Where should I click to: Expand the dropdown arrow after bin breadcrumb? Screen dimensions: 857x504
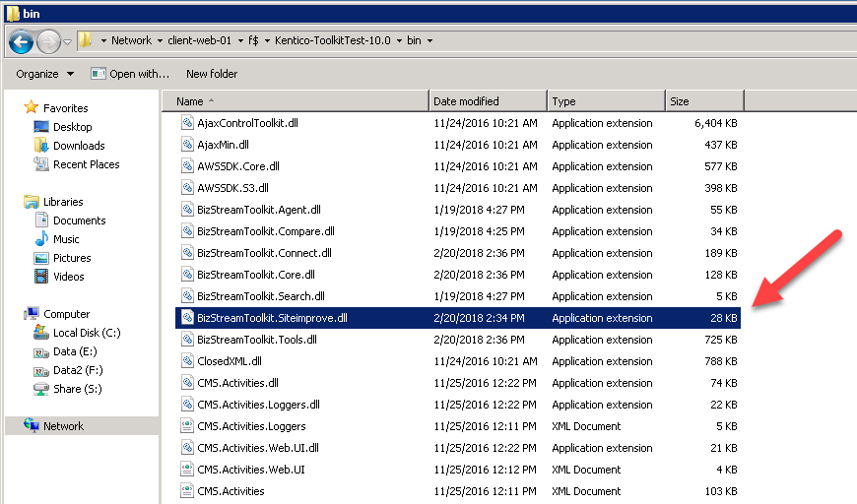pos(429,41)
